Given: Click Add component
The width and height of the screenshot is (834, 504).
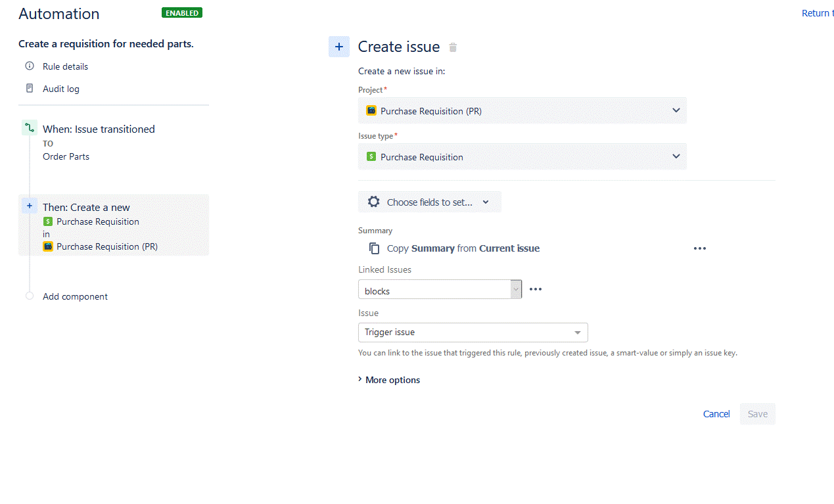Looking at the screenshot, I should coord(75,296).
